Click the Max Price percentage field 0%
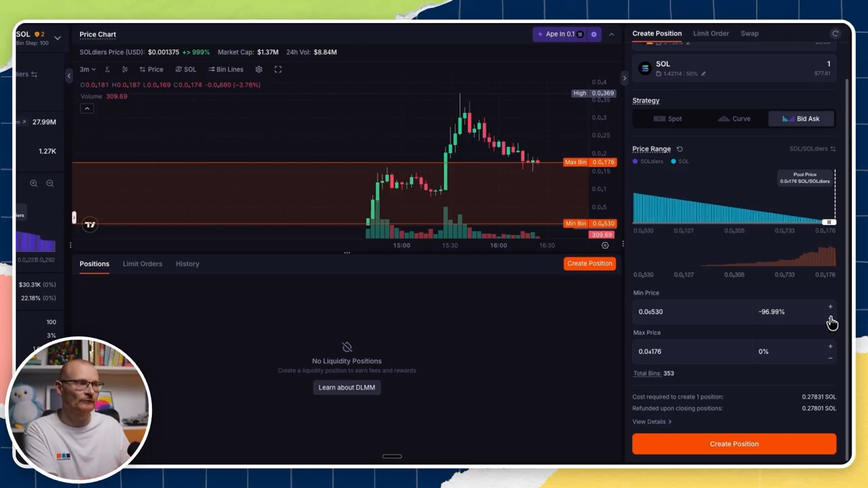Image resolution: width=868 pixels, height=488 pixels. pyautogui.click(x=787, y=351)
